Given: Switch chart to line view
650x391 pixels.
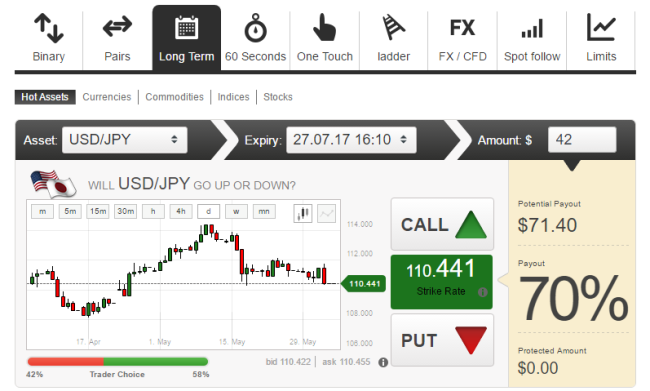Looking at the screenshot, I should (327, 213).
